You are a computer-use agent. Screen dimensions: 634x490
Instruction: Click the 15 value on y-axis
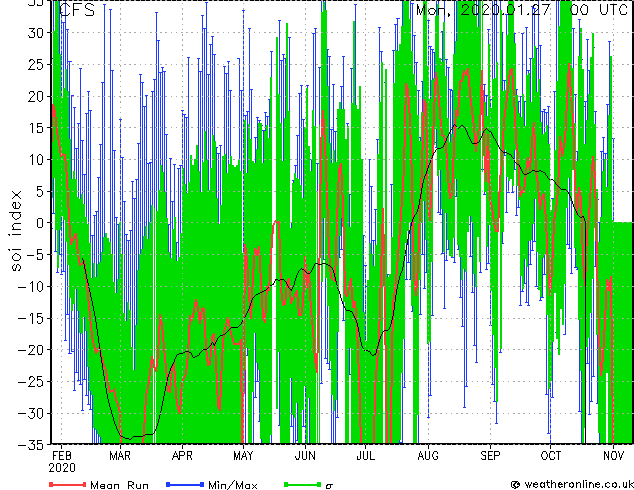pos(35,128)
